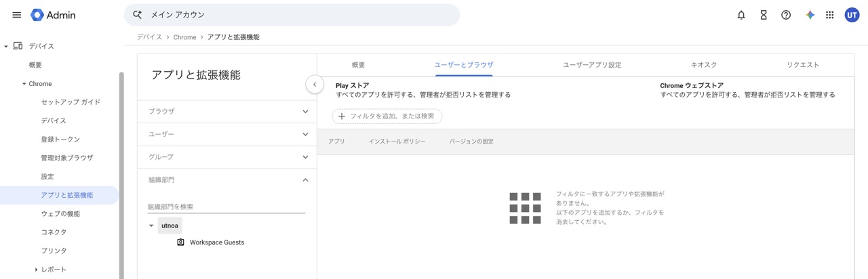Select the utnoa organizational unit
Viewport: 868px width, 279px height.
tap(170, 226)
